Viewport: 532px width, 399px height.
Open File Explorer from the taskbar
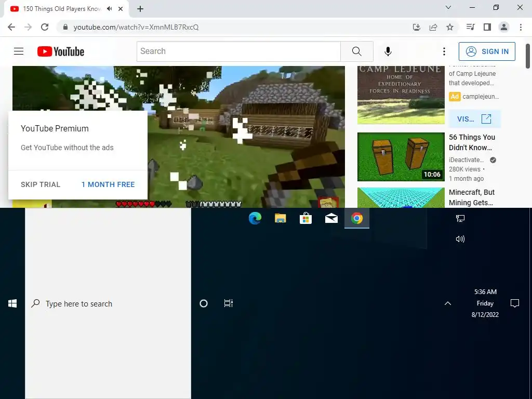click(x=280, y=218)
